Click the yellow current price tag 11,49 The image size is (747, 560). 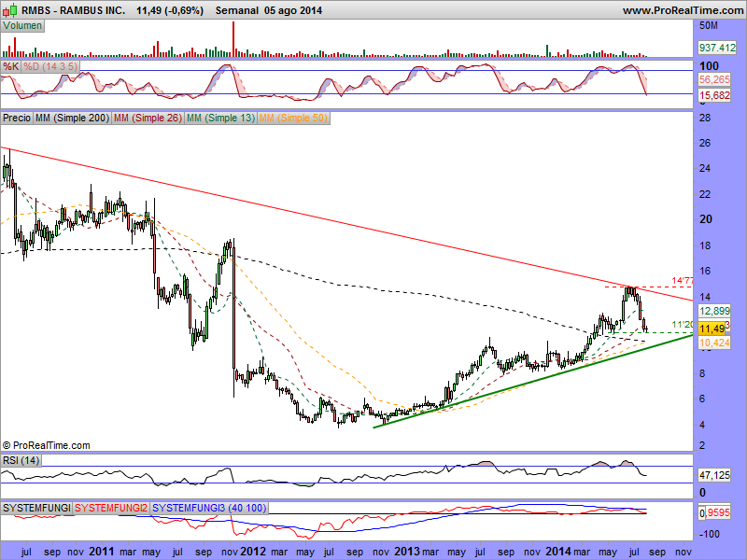(712, 329)
